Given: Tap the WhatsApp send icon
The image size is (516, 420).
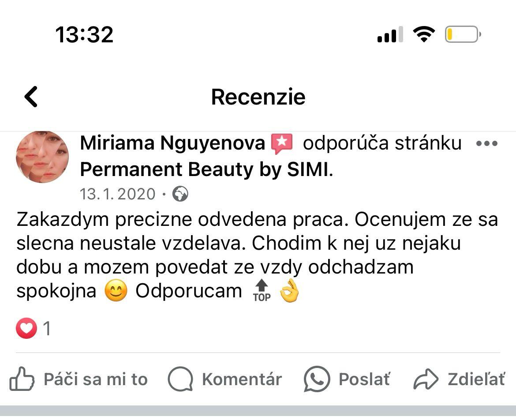Looking at the screenshot, I should [317, 379].
